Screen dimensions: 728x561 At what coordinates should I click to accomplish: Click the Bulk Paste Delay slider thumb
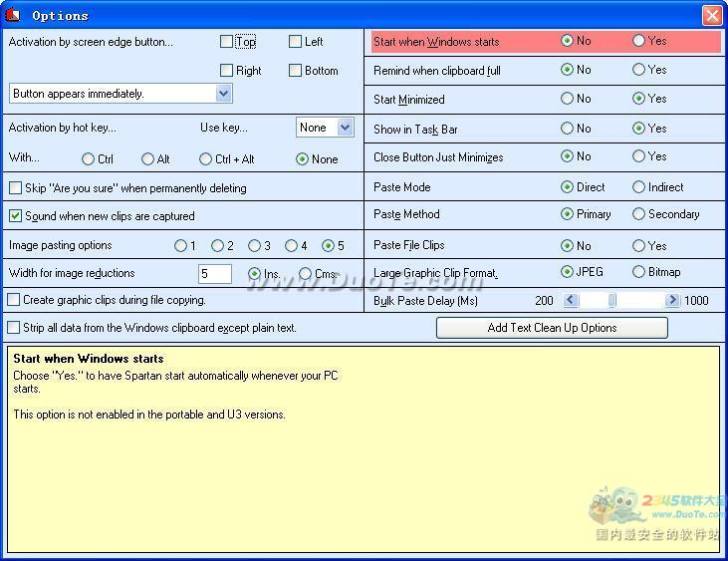click(x=611, y=301)
